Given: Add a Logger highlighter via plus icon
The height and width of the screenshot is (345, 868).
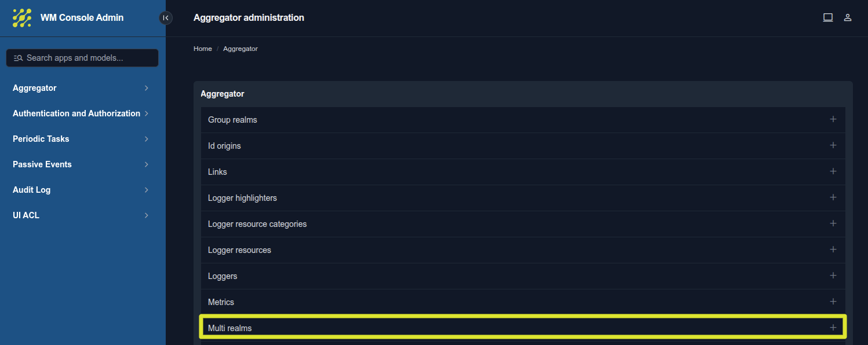Looking at the screenshot, I should (833, 197).
